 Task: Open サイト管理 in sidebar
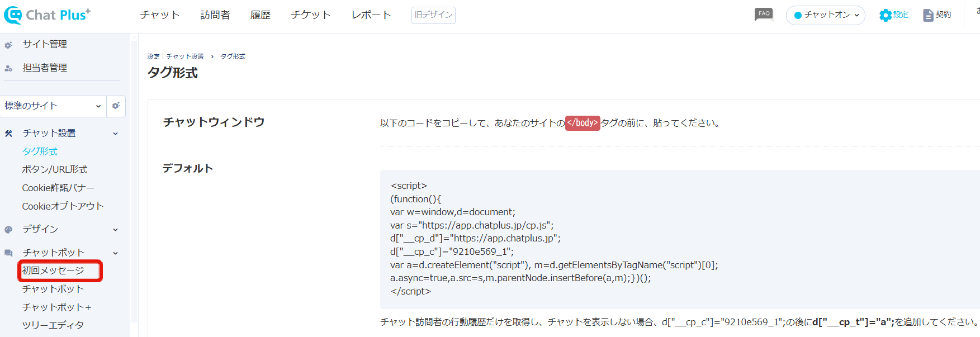(45, 44)
